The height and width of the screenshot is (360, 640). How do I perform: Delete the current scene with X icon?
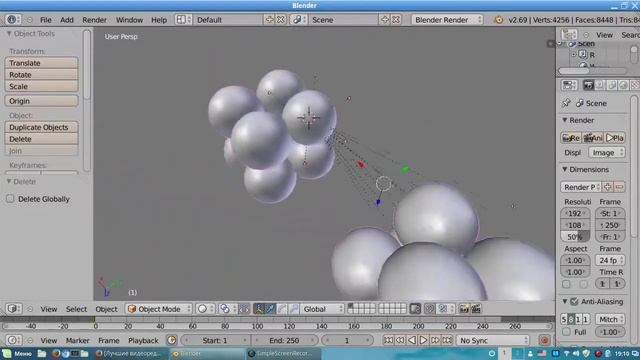[x=396, y=20]
